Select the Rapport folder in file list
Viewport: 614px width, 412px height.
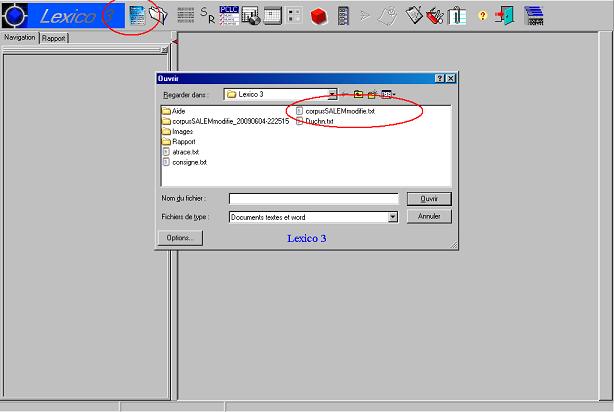[179, 142]
